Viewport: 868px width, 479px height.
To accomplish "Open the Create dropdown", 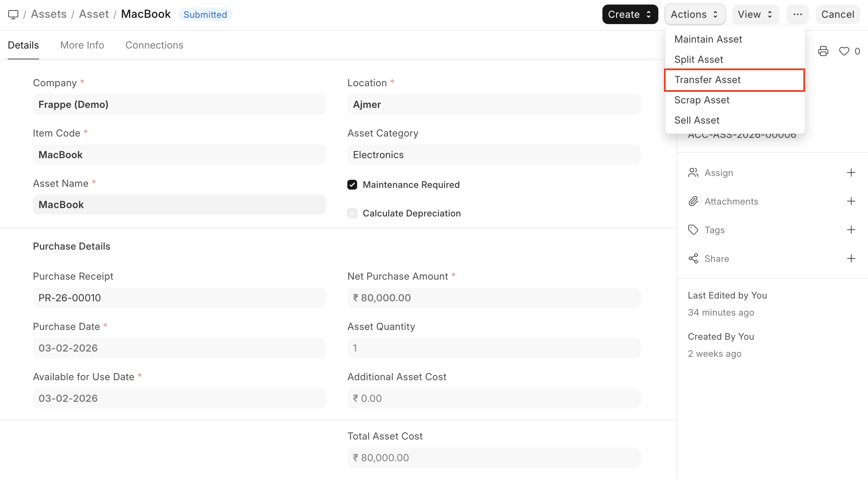I will 630,14.
